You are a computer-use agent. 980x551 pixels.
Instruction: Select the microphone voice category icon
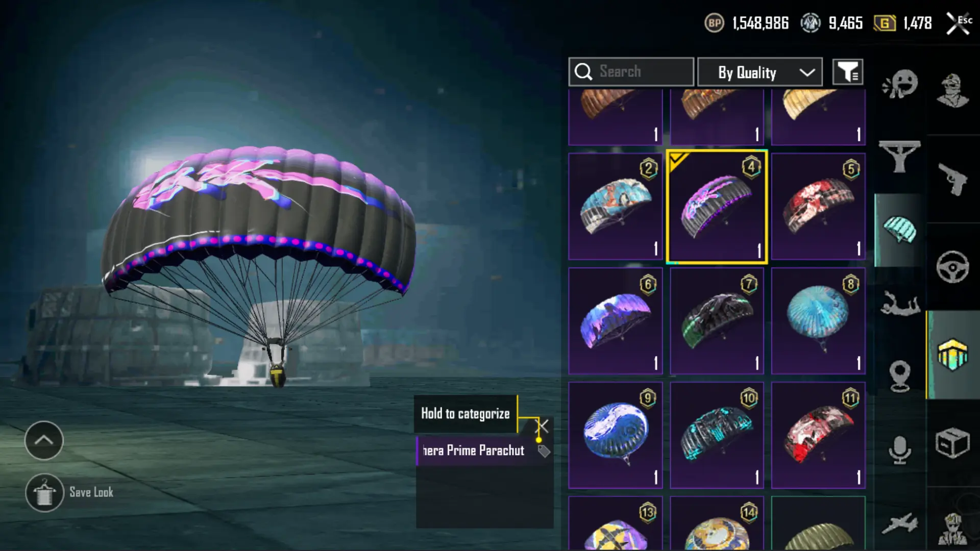(x=900, y=450)
